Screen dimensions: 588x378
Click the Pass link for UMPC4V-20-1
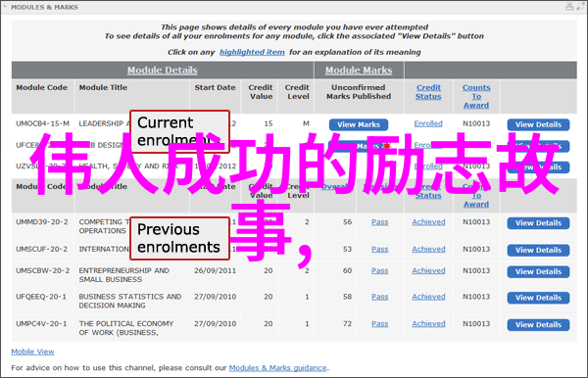pyautogui.click(x=380, y=324)
